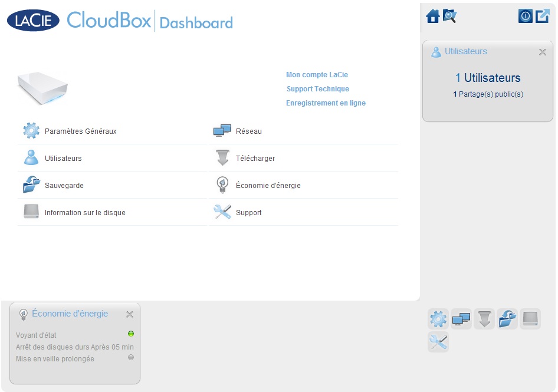Click '1 Partage(s) public(s)' text
The width and height of the screenshot is (558, 392).
tap(488, 94)
